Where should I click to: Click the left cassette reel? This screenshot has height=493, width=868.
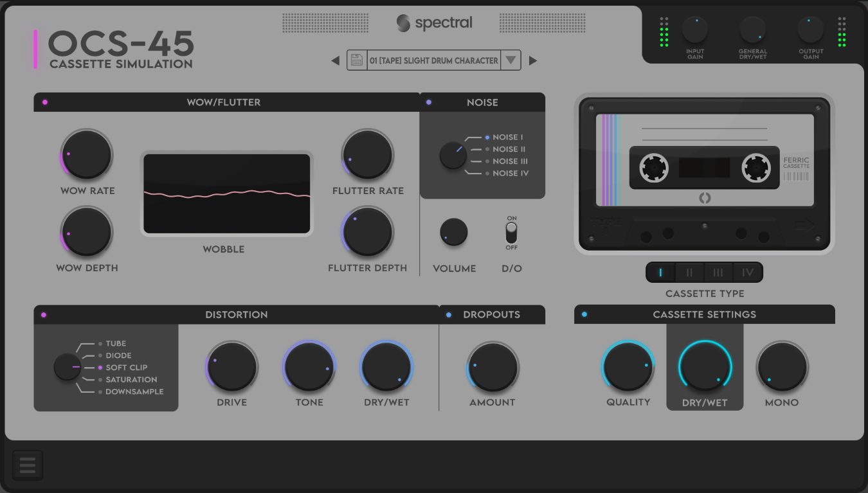pyautogui.click(x=653, y=168)
